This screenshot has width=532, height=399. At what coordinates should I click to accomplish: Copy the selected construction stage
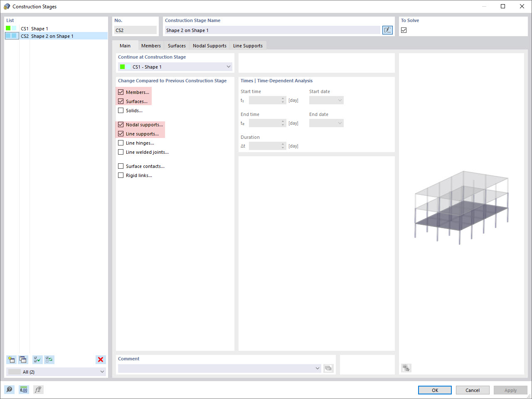point(23,360)
